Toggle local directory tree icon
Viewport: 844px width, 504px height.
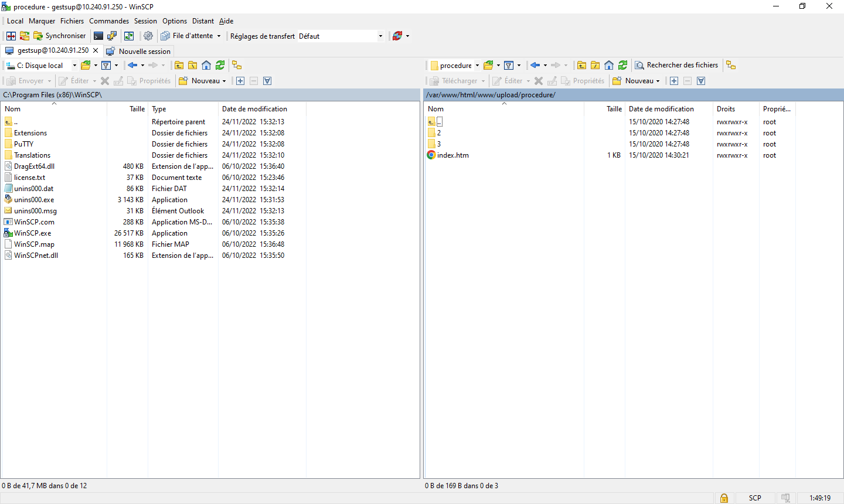[x=237, y=65]
